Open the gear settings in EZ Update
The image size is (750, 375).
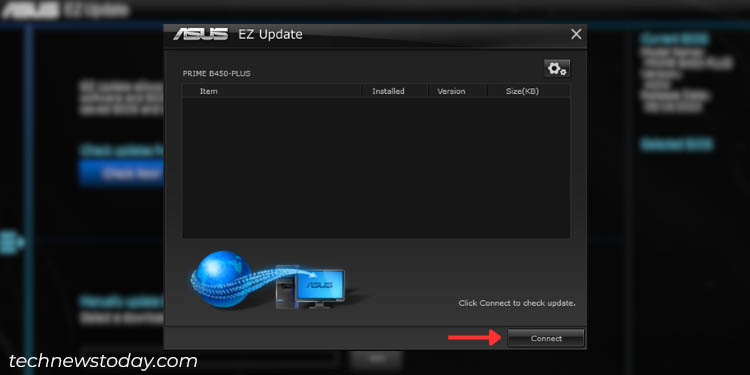(557, 69)
